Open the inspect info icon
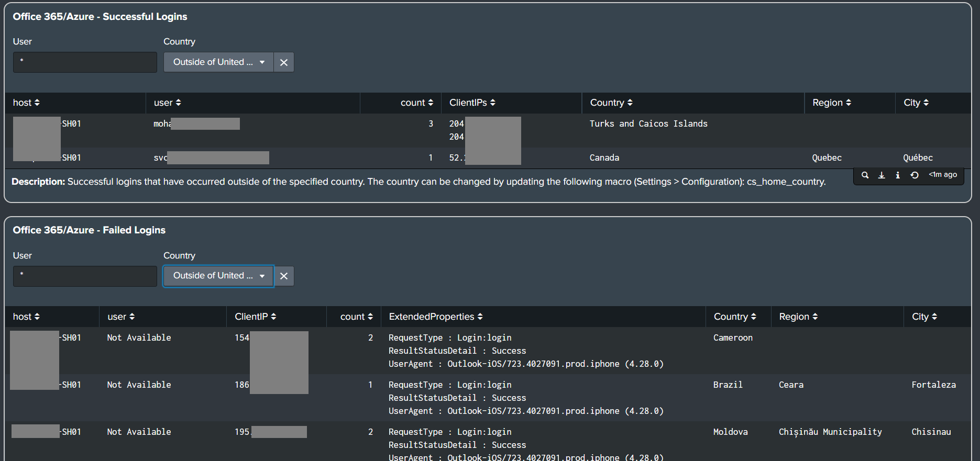The image size is (980, 461). [x=898, y=175]
